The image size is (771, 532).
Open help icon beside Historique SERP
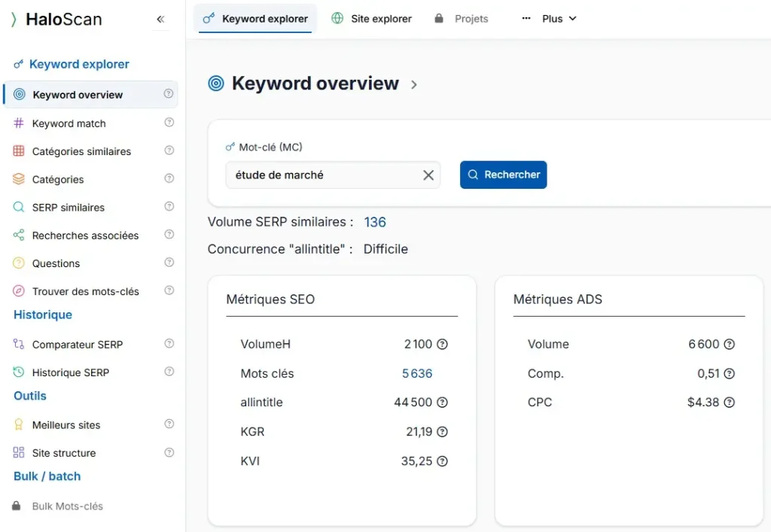click(x=169, y=372)
